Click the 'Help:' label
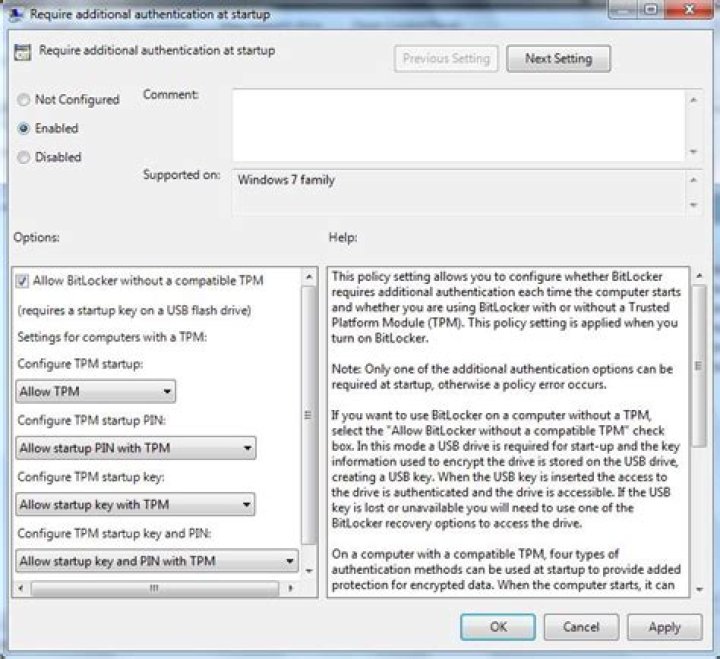Viewport: 720px width, 659px height. coord(343,237)
